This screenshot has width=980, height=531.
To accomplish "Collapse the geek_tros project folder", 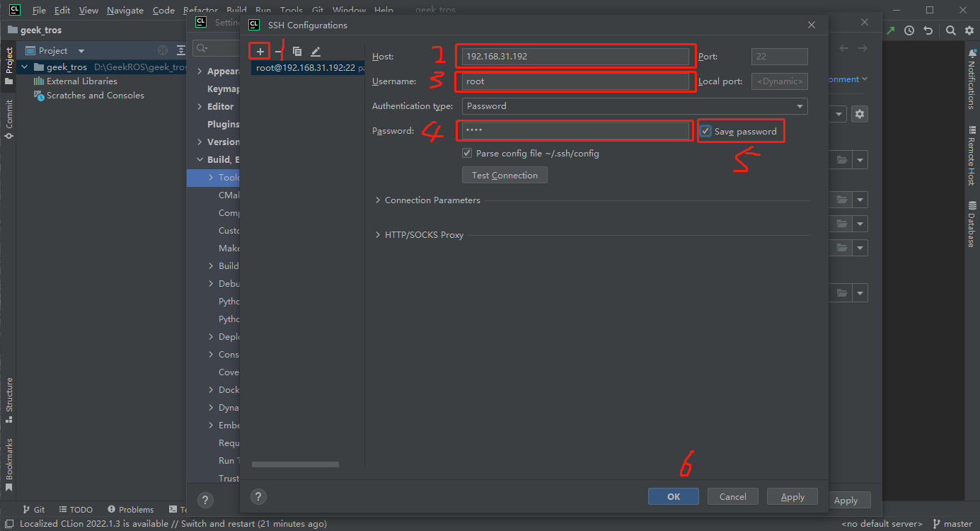I will pos(25,67).
